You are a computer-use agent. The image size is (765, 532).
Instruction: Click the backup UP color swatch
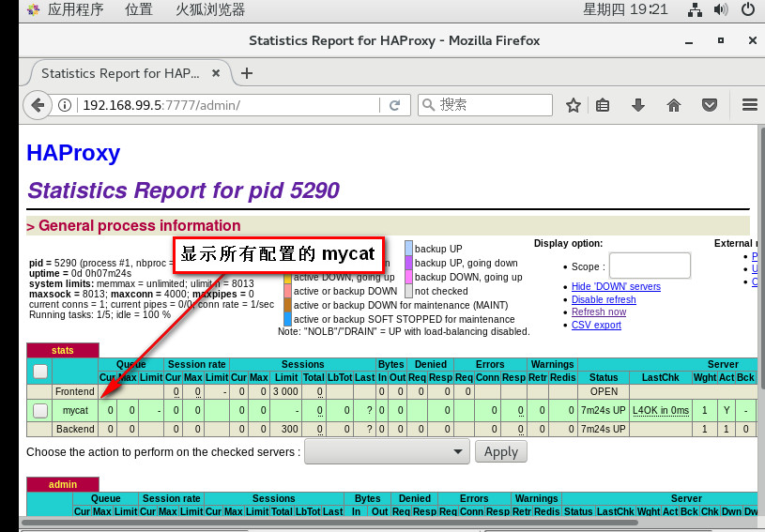click(x=409, y=249)
